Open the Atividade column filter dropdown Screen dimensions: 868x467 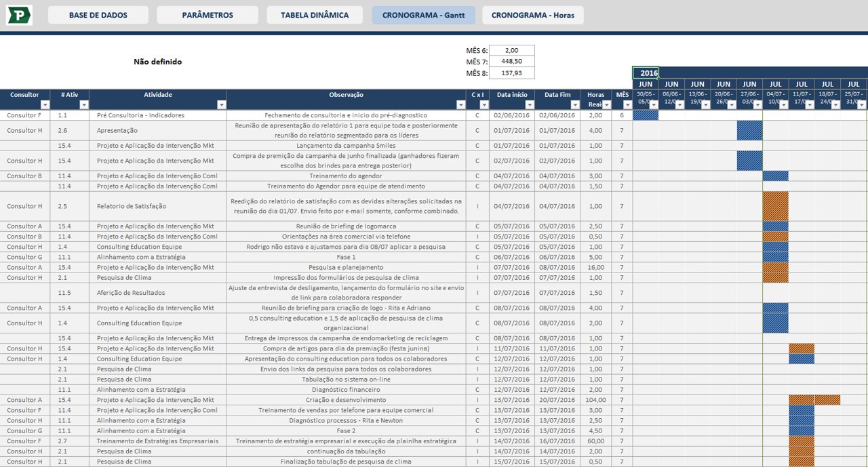click(222, 104)
